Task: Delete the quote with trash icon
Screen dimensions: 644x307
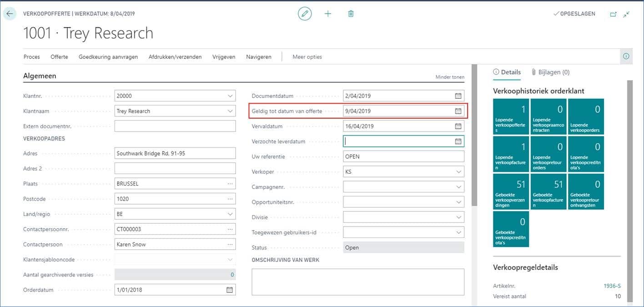Action: pos(351,14)
